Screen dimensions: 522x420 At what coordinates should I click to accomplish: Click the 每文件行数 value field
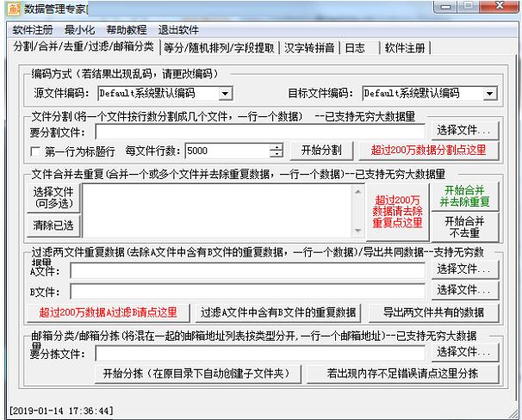click(x=227, y=151)
